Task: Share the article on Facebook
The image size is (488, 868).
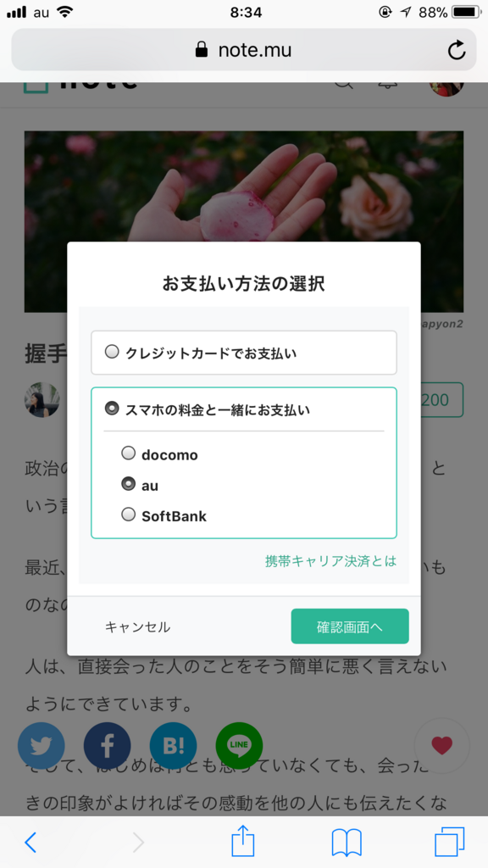Action: click(107, 746)
